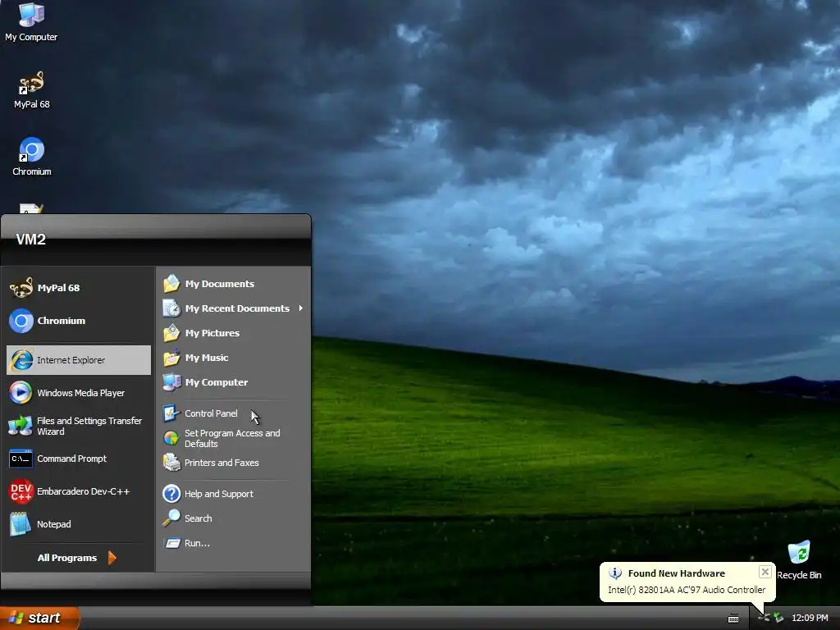
Task: Click the Command Prompt icon
Action: point(21,459)
